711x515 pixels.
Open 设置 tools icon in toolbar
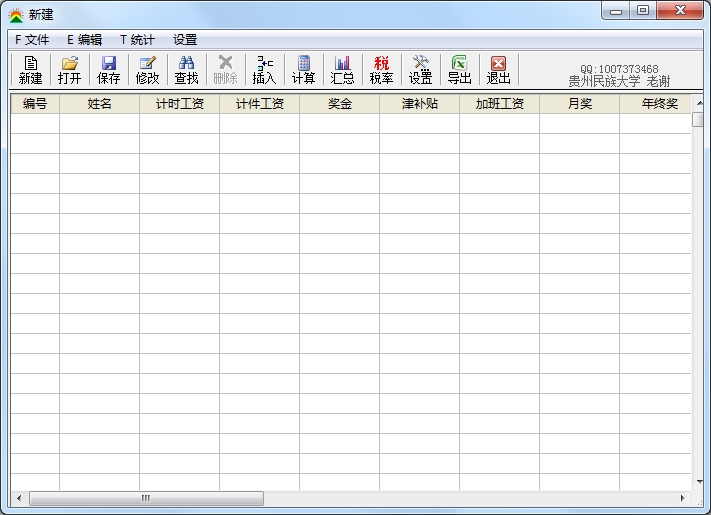(x=420, y=70)
